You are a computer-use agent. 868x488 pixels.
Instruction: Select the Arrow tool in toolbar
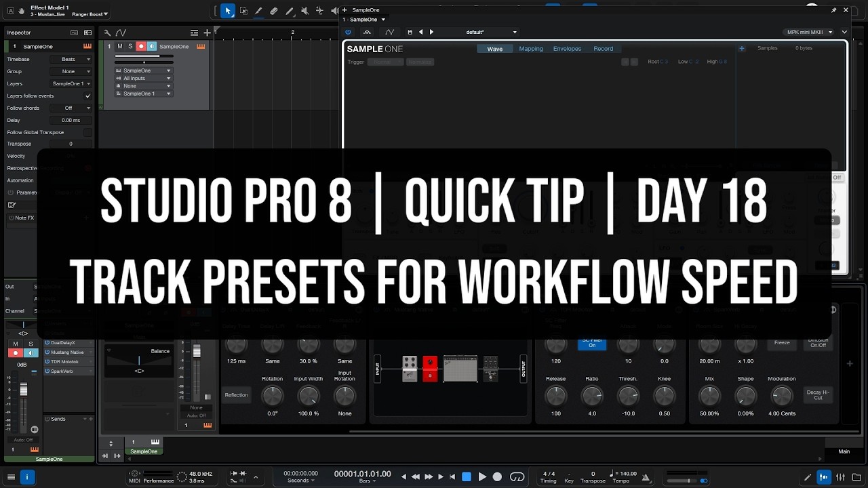pos(228,11)
